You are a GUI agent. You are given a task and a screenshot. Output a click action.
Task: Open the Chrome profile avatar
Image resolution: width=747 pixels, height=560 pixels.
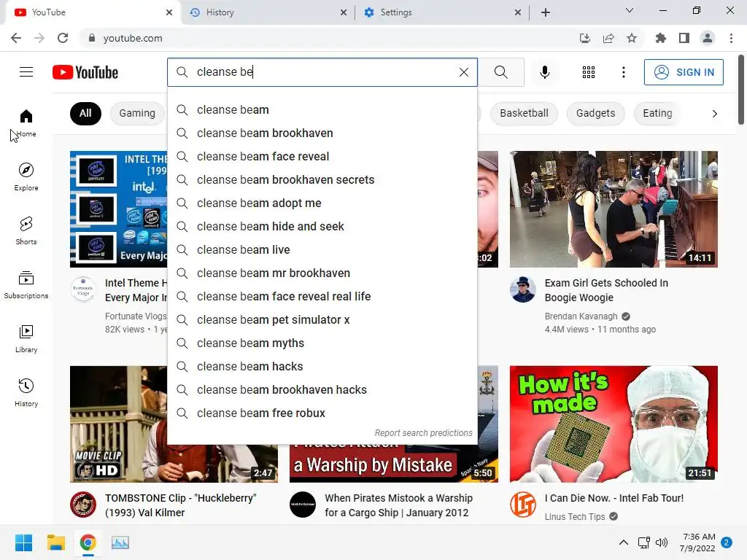(708, 38)
